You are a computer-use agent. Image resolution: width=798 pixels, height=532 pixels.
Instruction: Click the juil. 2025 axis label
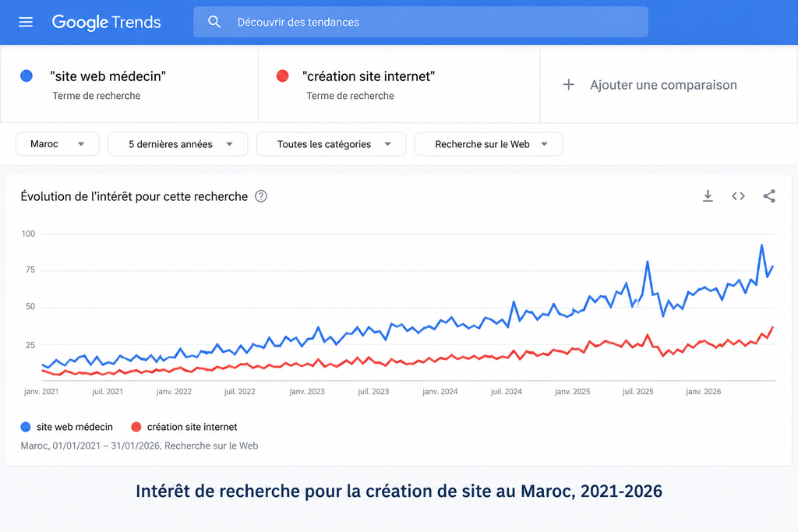pyautogui.click(x=637, y=392)
